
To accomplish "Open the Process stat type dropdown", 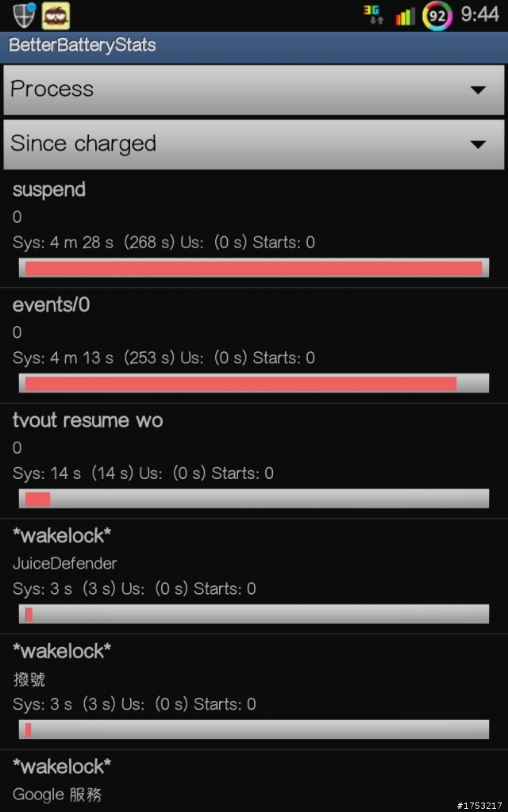I will tap(253, 90).
